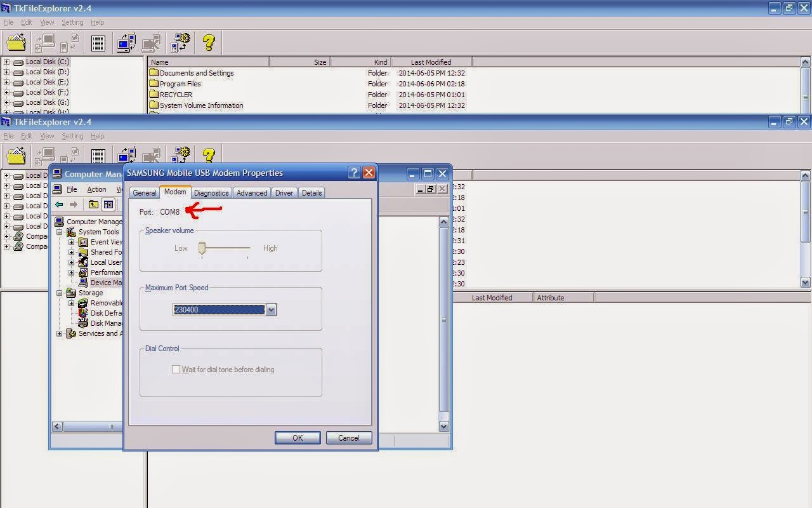The width and height of the screenshot is (812, 508).
Task: Open the Maximum Port Speed dropdown
Action: tap(271, 310)
